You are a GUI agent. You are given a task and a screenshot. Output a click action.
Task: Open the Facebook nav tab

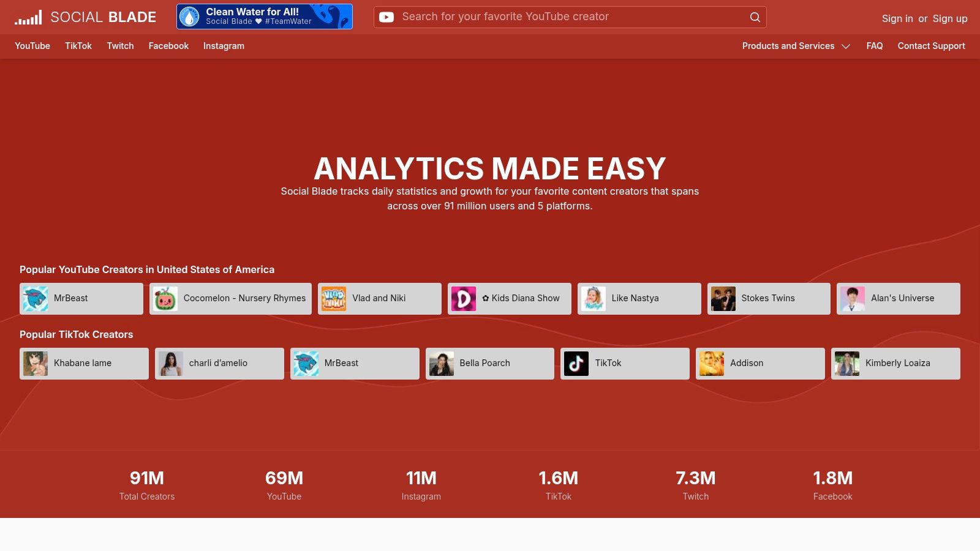[x=168, y=46]
